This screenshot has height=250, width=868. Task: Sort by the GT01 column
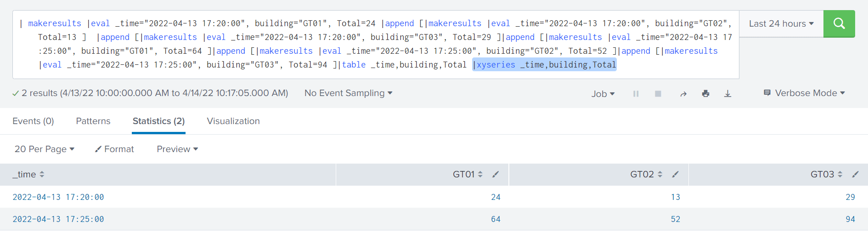point(468,175)
